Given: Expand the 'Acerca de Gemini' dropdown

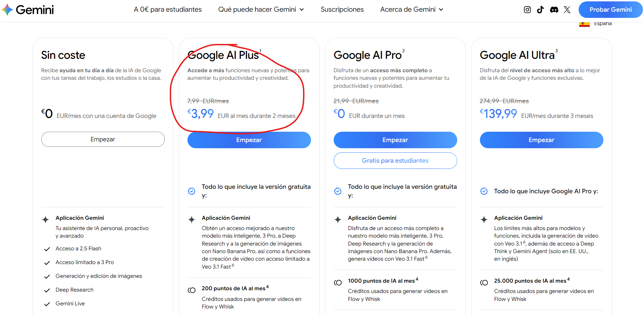Looking at the screenshot, I should pos(412,10).
